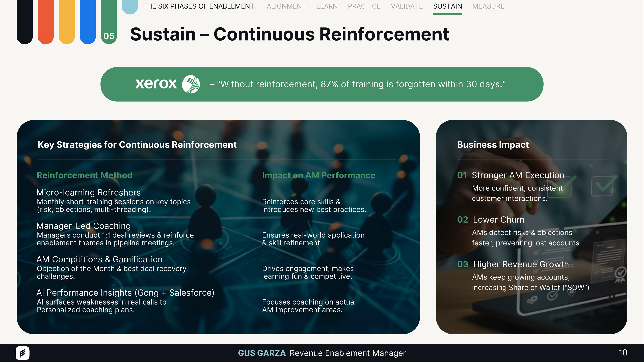Image resolution: width=644 pixels, height=362 pixels.
Task: Select the ALIGNMENT phase tab
Action: pos(286,6)
